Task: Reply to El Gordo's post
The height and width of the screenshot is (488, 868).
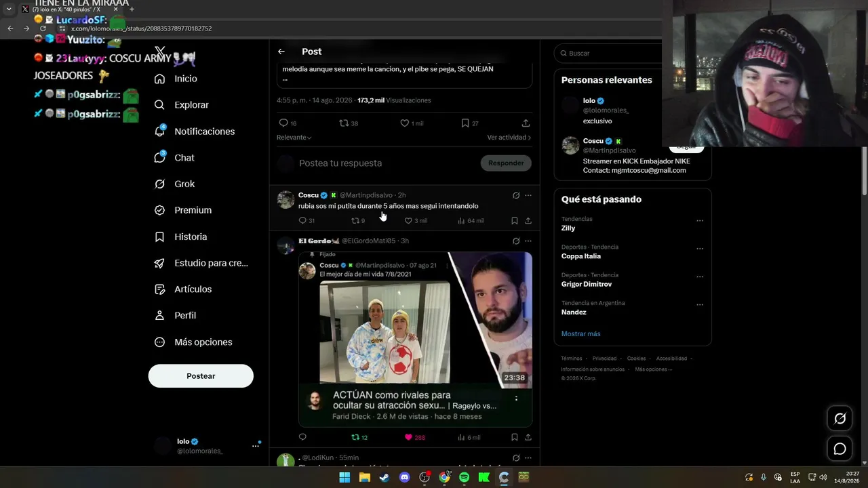Action: 302,437
